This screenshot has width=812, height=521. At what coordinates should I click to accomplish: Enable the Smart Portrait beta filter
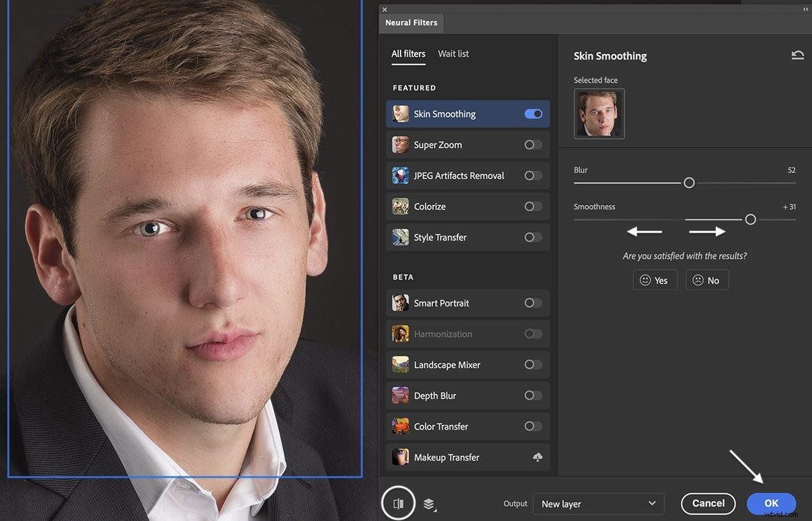pyautogui.click(x=533, y=303)
